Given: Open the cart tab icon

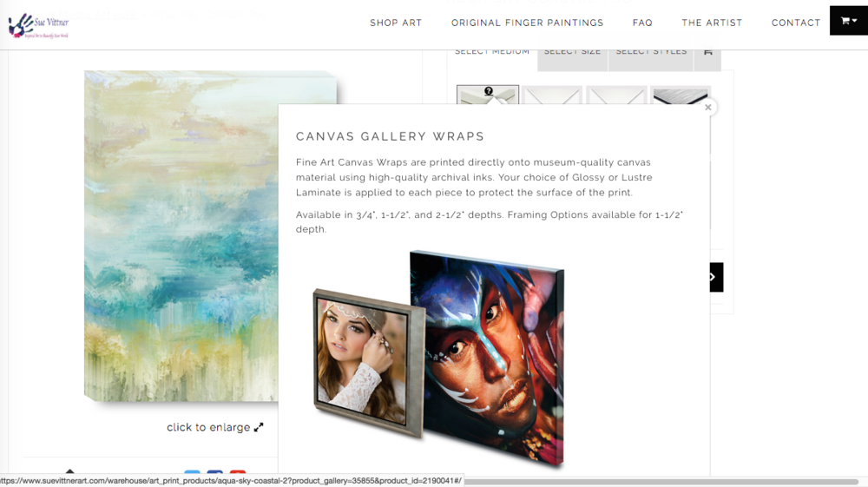Looking at the screenshot, I should pyautogui.click(x=707, y=52).
